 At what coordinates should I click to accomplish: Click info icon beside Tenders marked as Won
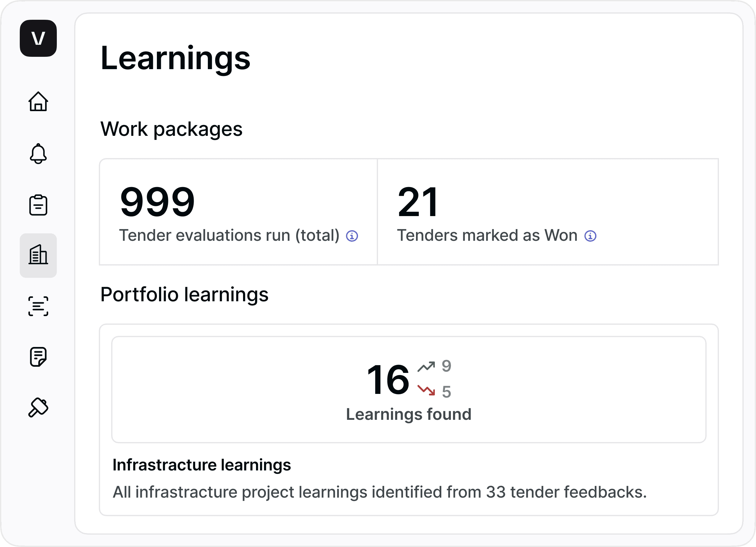point(590,236)
